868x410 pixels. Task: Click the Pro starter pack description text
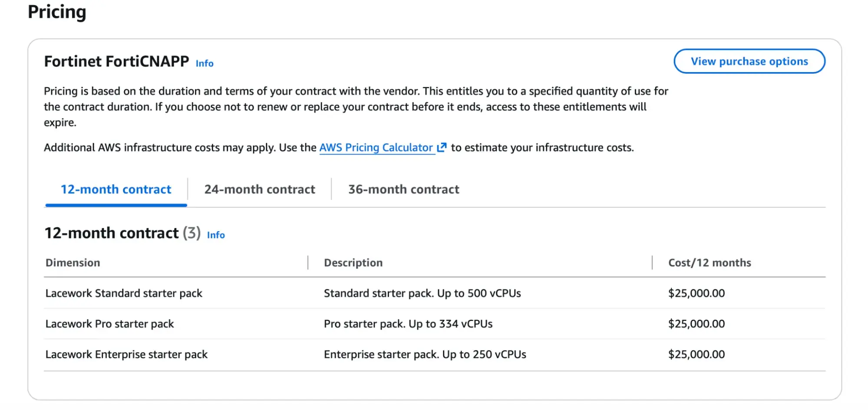click(408, 324)
